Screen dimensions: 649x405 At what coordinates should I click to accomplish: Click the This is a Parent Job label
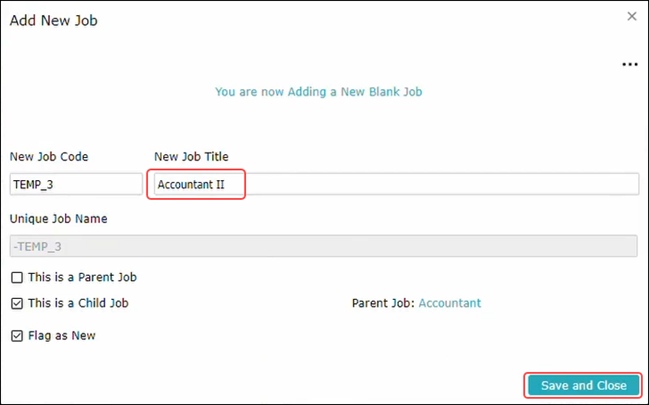[82, 277]
